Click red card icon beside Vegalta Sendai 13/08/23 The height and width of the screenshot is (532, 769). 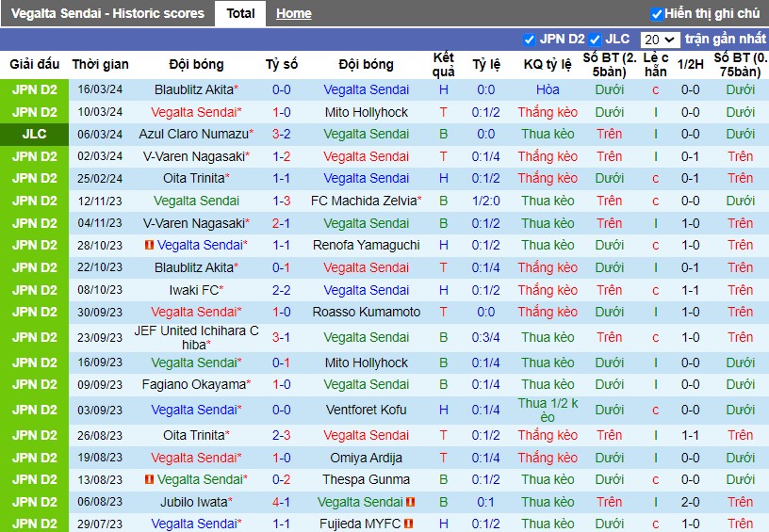coord(149,479)
